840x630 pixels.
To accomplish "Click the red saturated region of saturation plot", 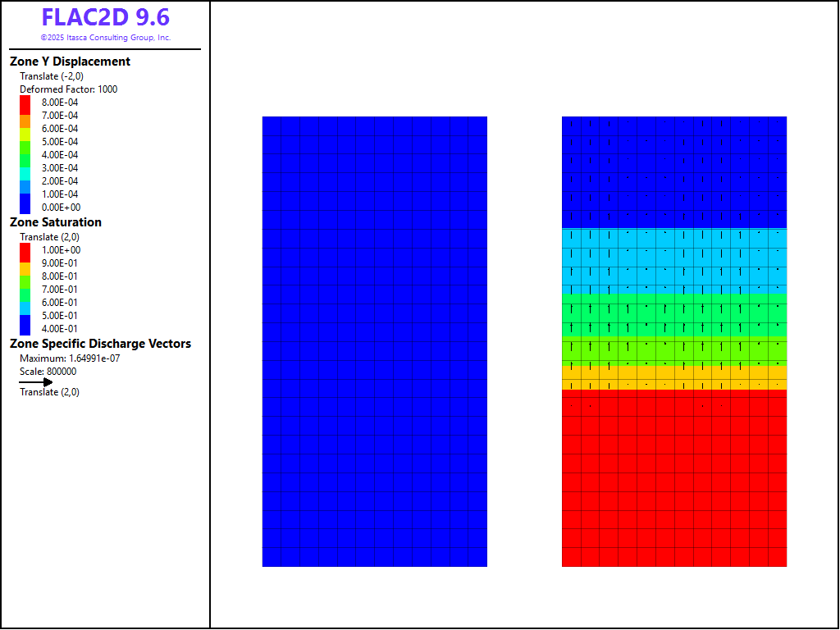I will tap(674, 478).
